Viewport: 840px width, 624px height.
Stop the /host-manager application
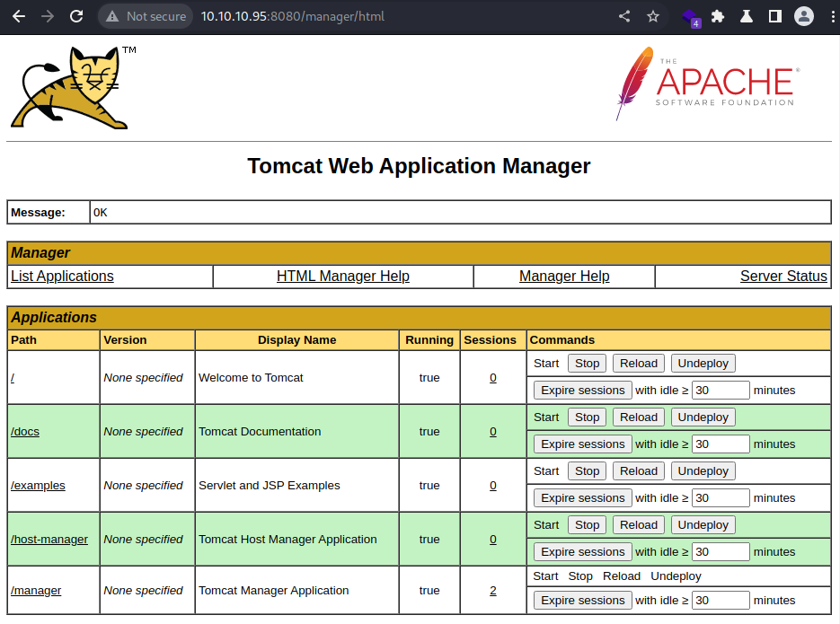(588, 525)
